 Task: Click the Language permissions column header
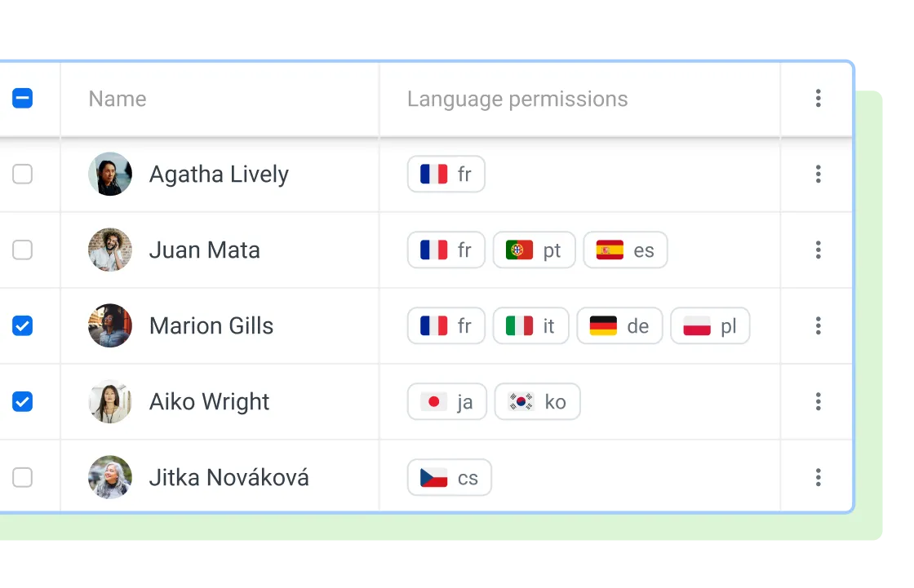(x=517, y=99)
